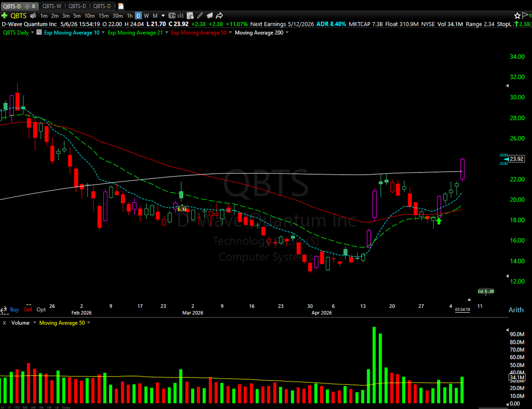Click the green plus add-symbol icon
Screen dimensions: 532x409
(x=4, y=16)
